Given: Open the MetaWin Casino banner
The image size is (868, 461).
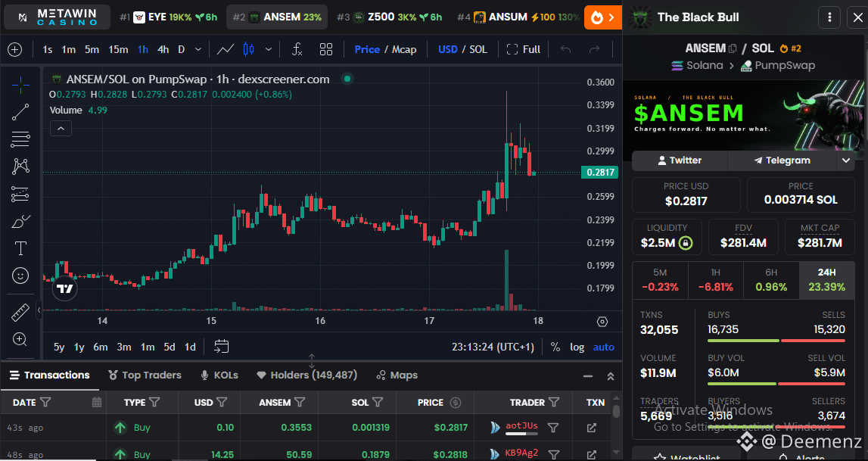Looking at the screenshot, I should click(x=57, y=17).
